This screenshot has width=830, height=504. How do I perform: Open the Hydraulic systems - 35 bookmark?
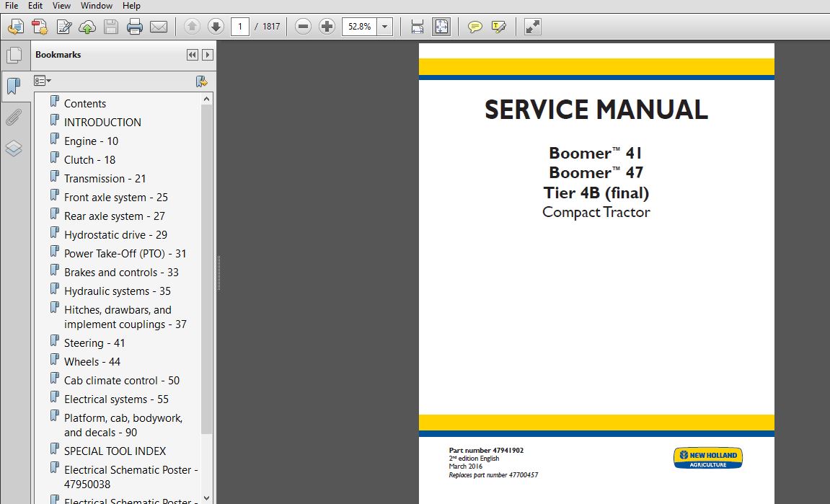point(118,291)
